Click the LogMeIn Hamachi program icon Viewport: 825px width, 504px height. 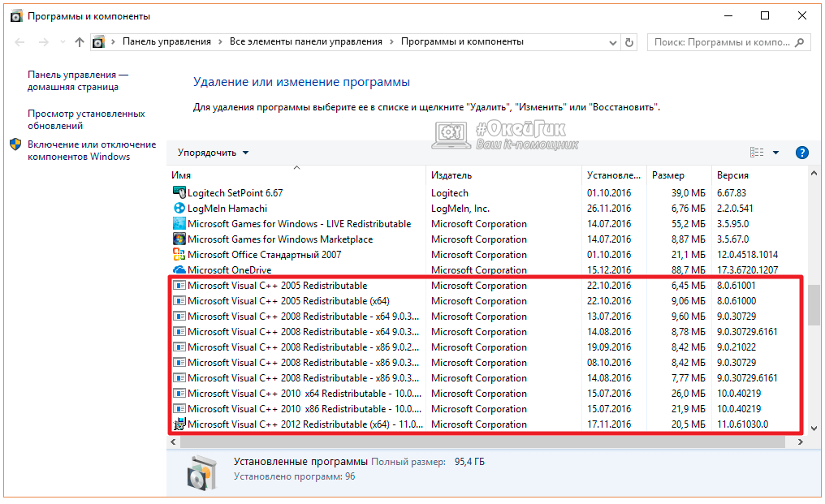coord(179,209)
